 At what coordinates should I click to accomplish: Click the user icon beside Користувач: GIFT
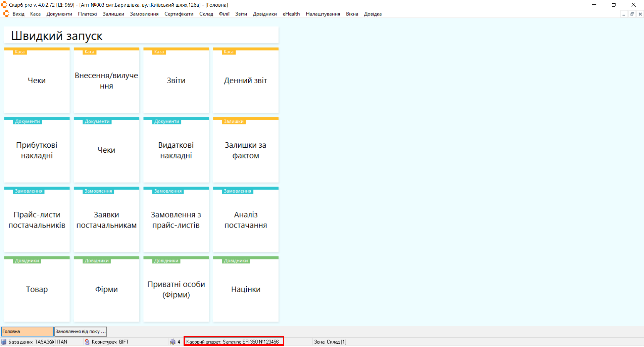tap(87, 342)
